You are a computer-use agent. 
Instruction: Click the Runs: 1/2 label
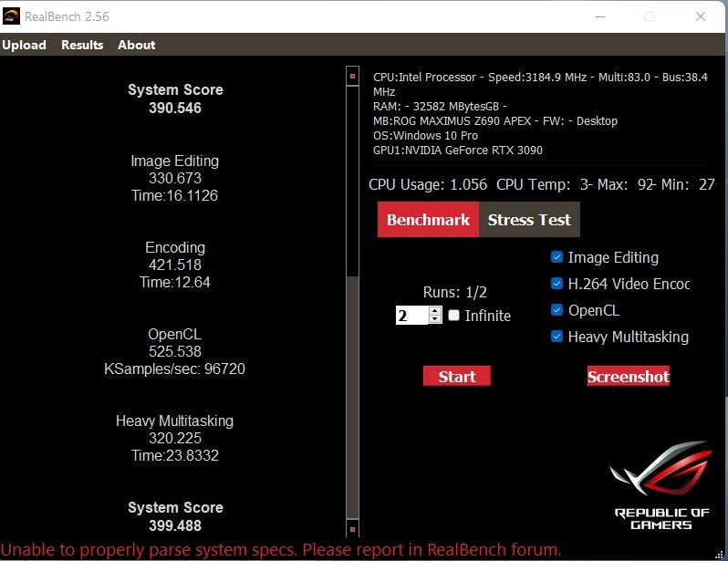tap(455, 292)
